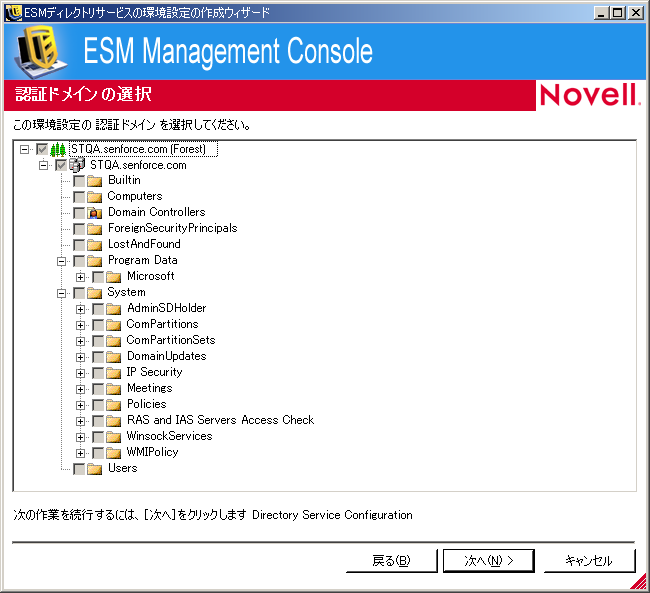Expand the WMIPolicy node
This screenshot has height=593, width=650.
(x=80, y=453)
